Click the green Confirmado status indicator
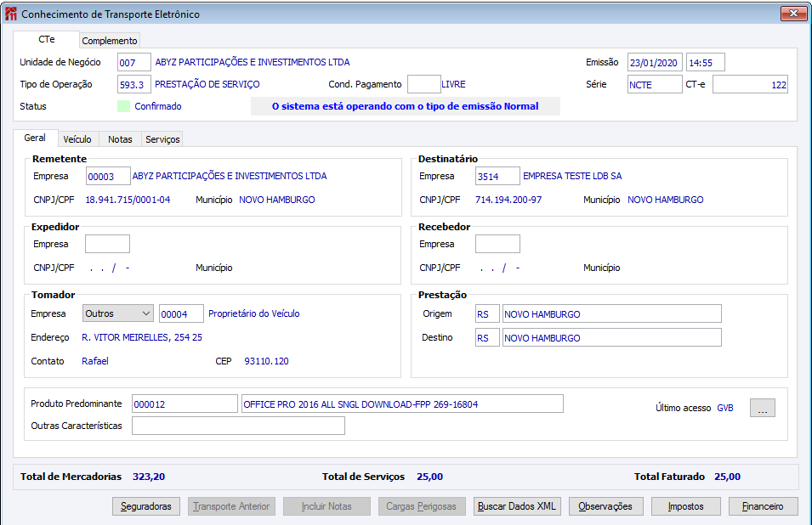The width and height of the screenshot is (812, 525). [124, 106]
